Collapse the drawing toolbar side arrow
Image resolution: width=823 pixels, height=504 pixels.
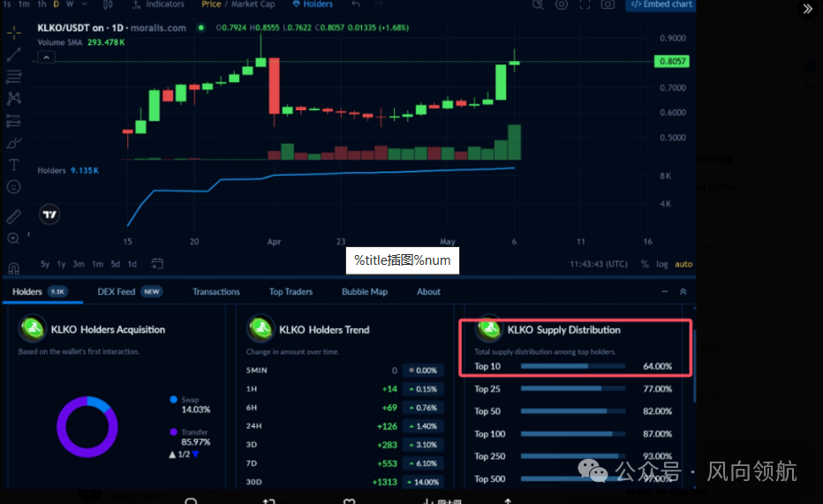[29, 235]
